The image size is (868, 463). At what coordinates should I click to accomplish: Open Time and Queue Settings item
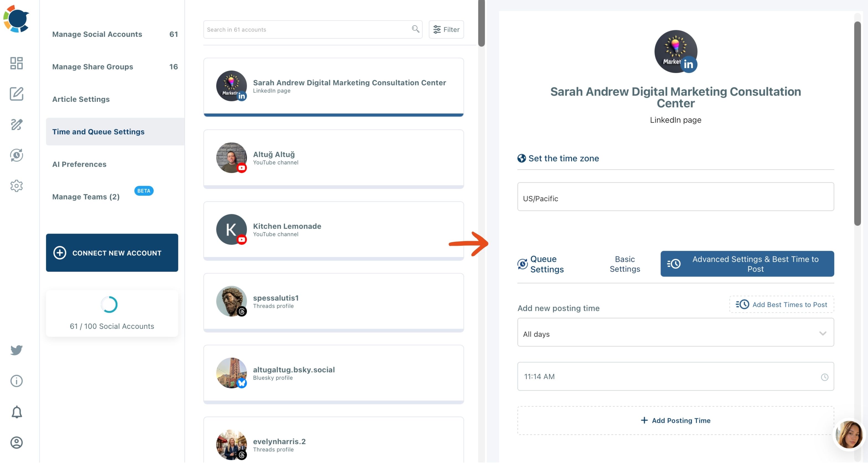[x=115, y=132]
